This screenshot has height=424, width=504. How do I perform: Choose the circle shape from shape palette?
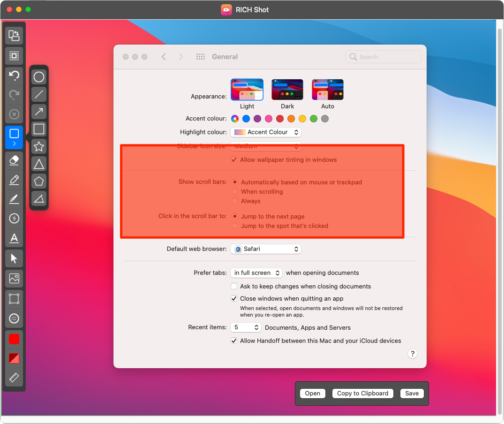click(x=39, y=77)
